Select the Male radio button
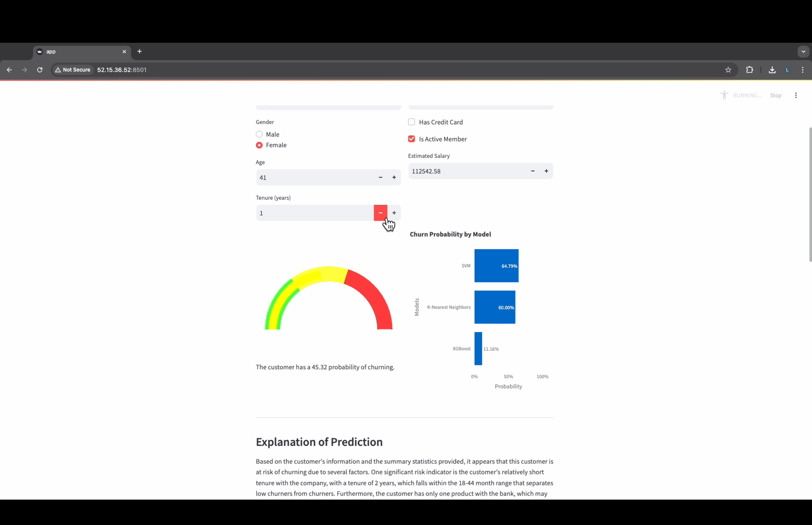This screenshot has width=812, height=525. pyautogui.click(x=259, y=134)
